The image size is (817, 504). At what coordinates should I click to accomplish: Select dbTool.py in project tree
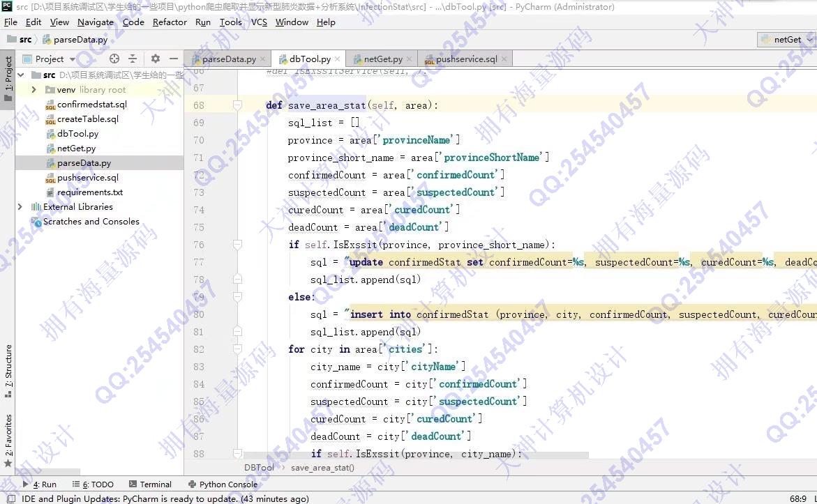77,133
